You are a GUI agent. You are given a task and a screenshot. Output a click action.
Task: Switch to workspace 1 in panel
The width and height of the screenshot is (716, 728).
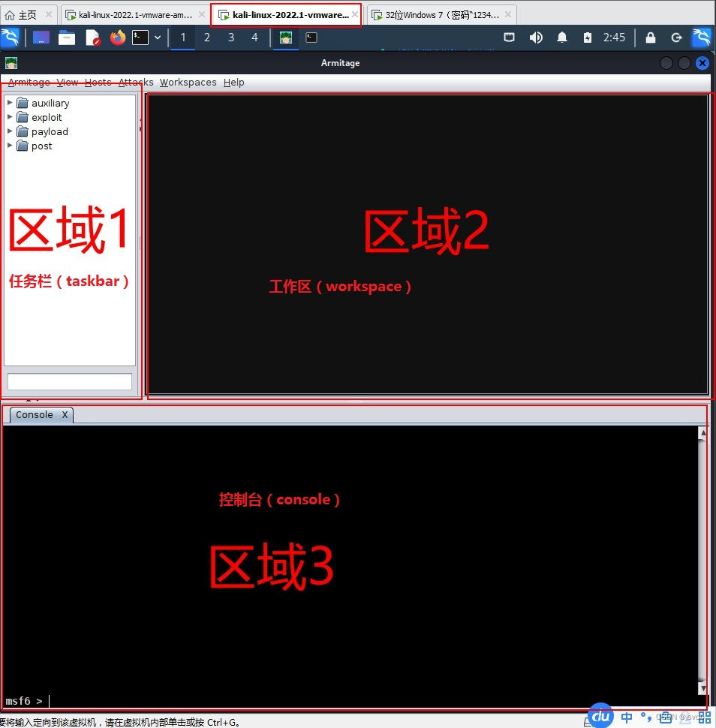coord(183,38)
